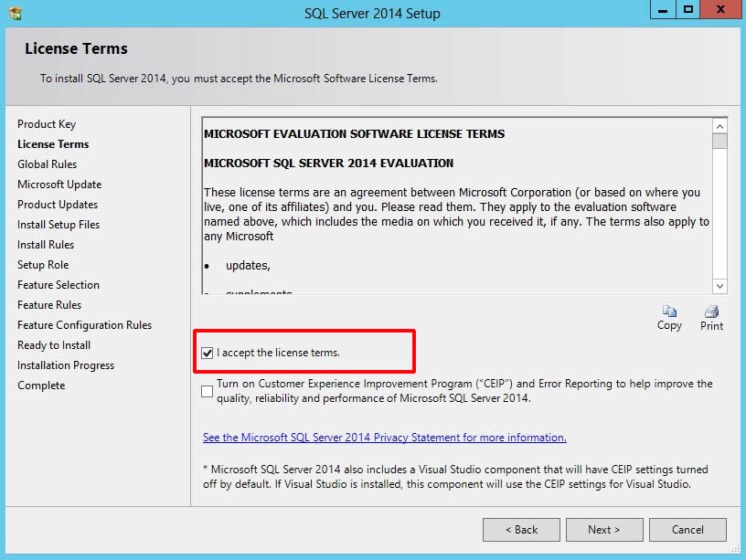The width and height of the screenshot is (746, 560).
Task: Cancel the SQL Server setup
Action: 687,530
